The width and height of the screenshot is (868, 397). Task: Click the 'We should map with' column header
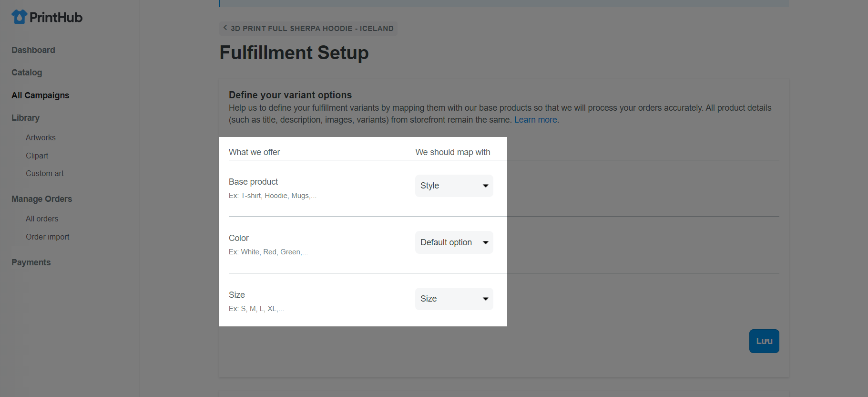pyautogui.click(x=453, y=152)
